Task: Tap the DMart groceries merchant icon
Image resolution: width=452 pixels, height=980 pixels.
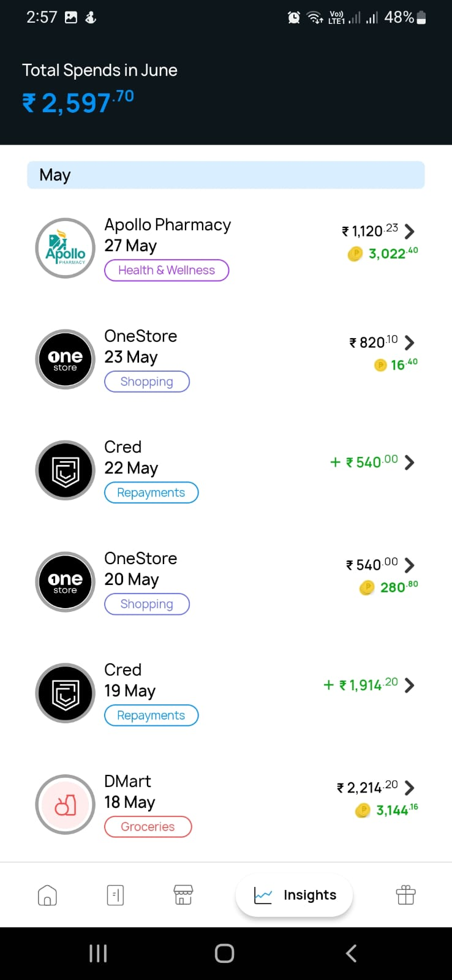Action: pyautogui.click(x=65, y=804)
